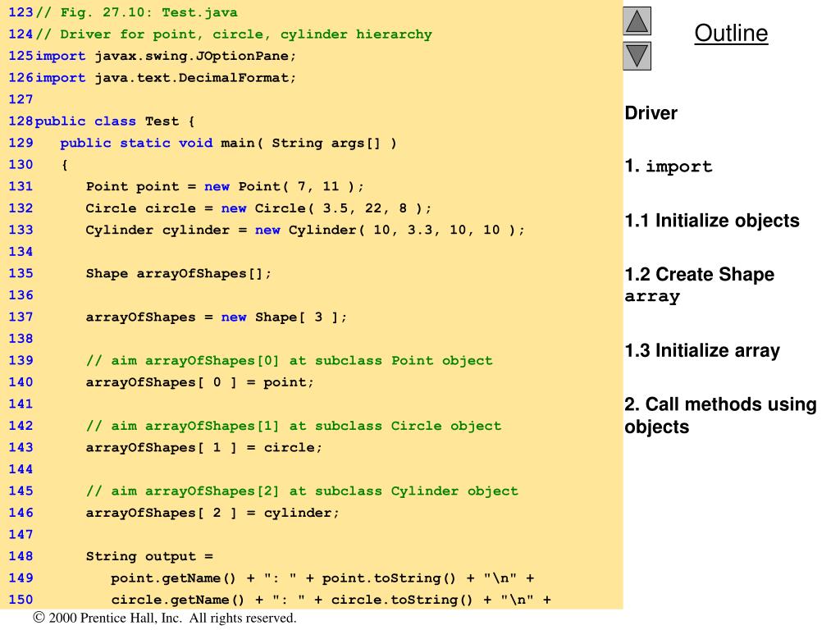Click the 'arrayOfShapes[ 2 ] = cylinder;' line

[x=212, y=514]
